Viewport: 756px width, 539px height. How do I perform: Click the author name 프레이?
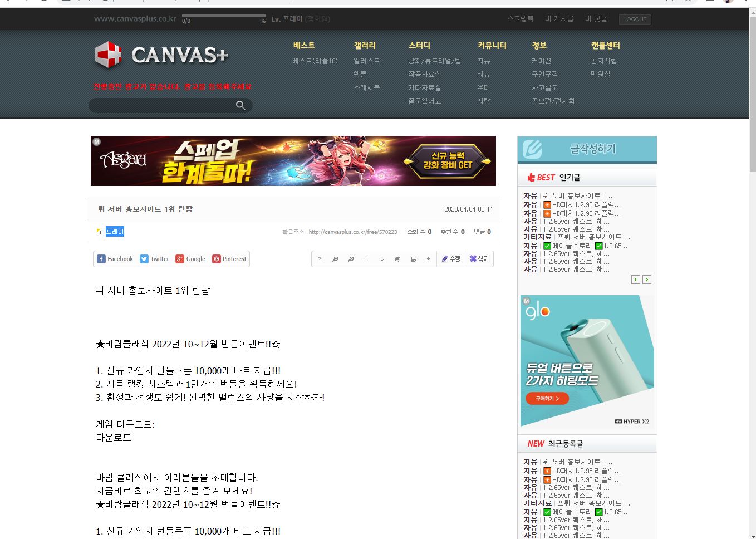(115, 232)
